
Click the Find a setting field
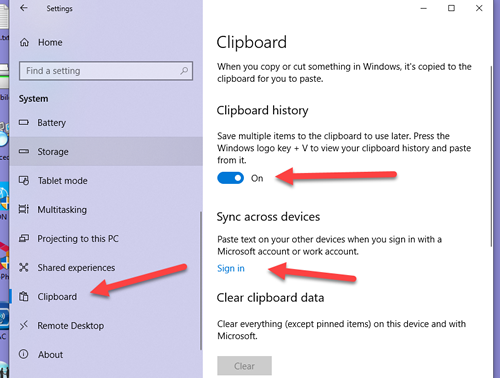[106, 71]
